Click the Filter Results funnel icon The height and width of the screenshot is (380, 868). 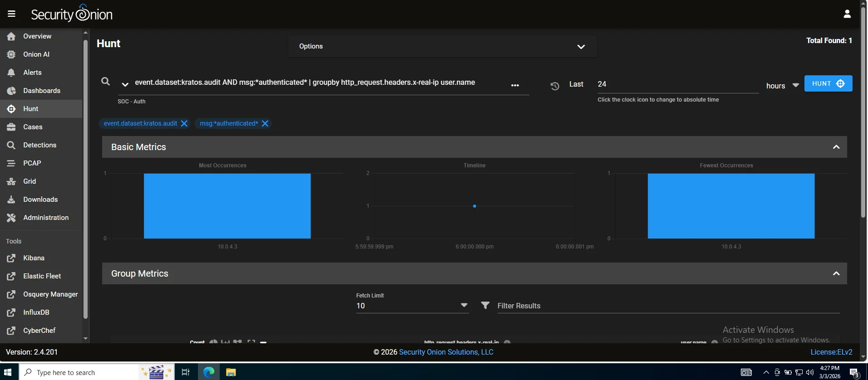click(x=485, y=306)
